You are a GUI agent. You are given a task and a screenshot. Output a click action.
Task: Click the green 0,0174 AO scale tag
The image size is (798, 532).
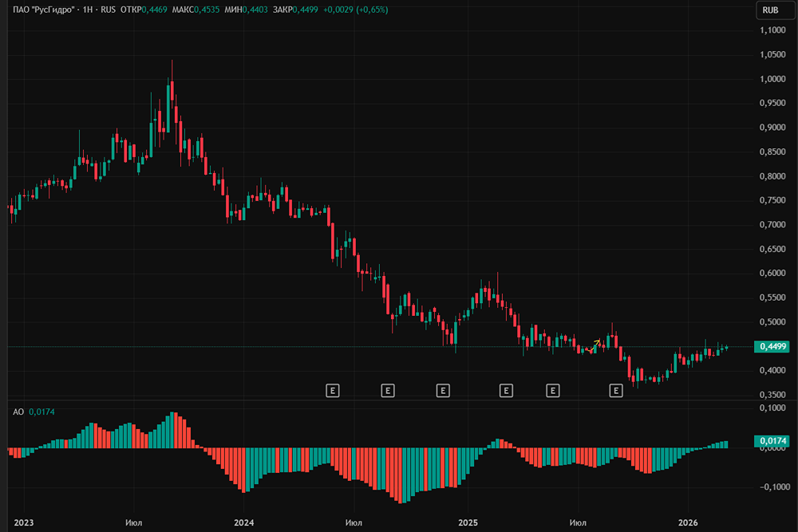pos(772,441)
